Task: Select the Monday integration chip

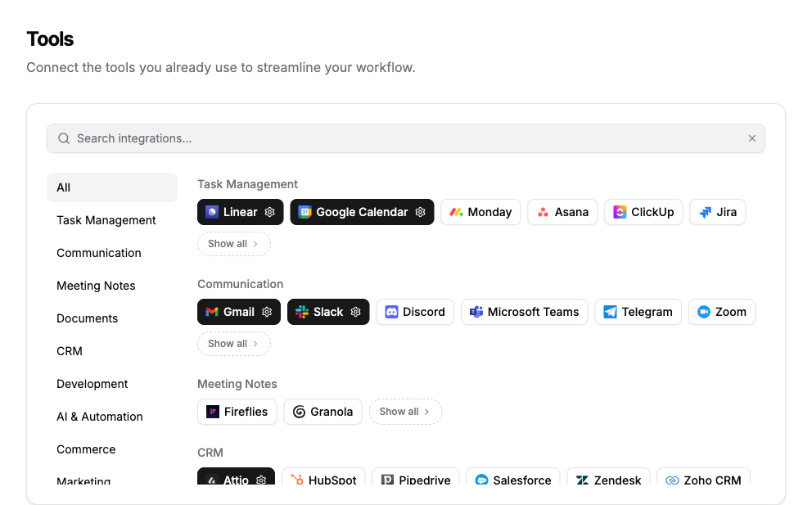Action: (x=480, y=212)
